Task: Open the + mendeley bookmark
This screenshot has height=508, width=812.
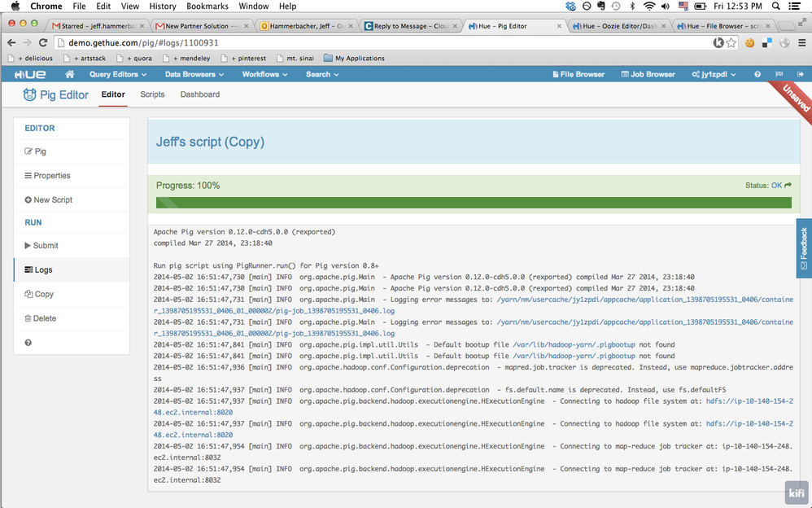Action: tap(186, 58)
